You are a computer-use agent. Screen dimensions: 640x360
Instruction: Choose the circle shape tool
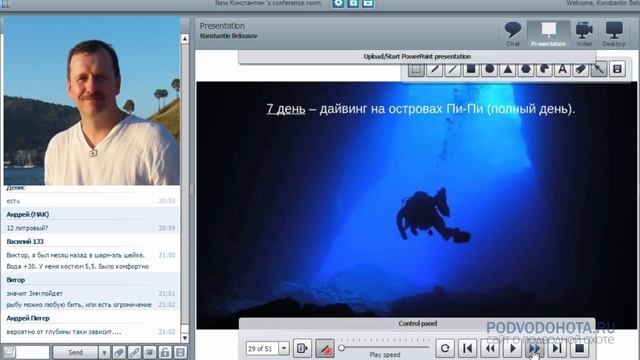click(x=489, y=69)
